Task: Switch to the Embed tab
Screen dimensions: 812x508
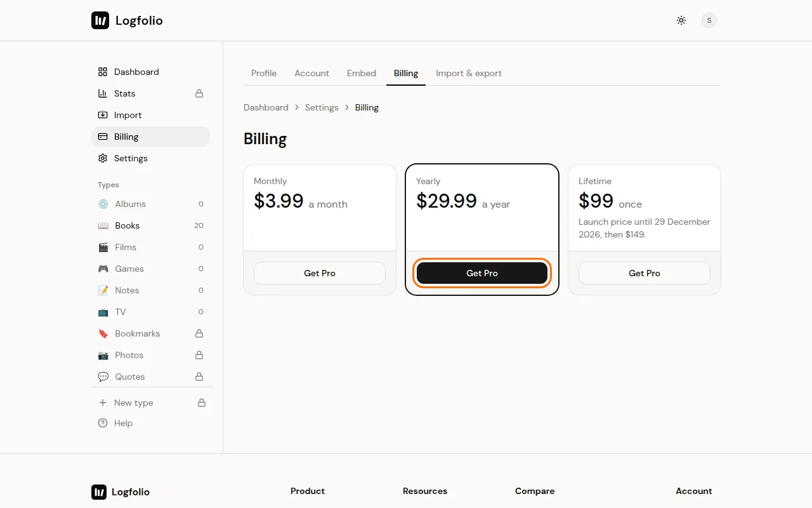Action: click(x=362, y=73)
